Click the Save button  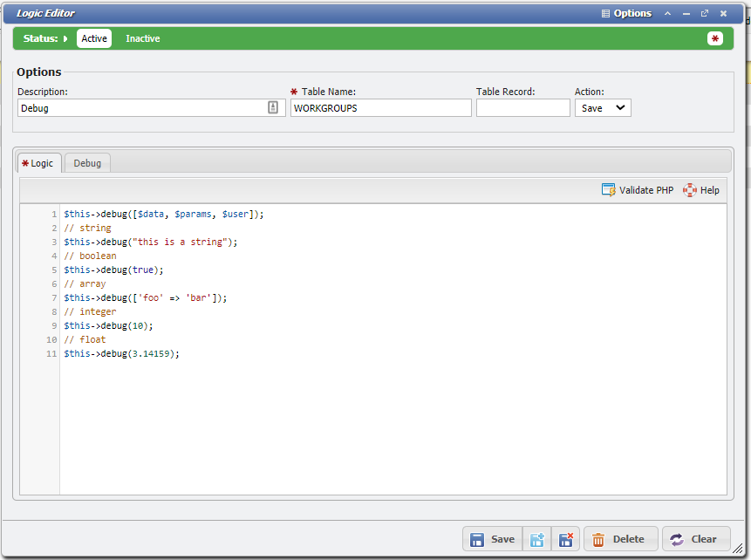pos(492,539)
